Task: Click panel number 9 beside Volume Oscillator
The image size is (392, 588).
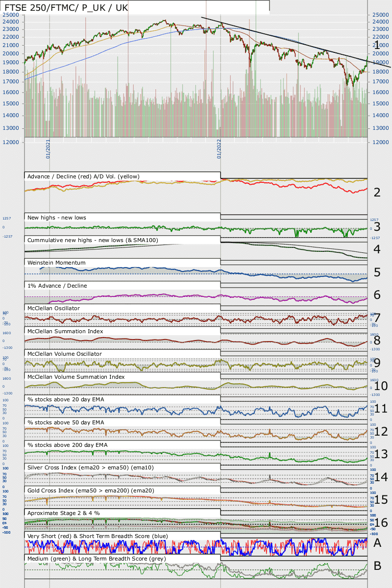Action: pyautogui.click(x=377, y=363)
